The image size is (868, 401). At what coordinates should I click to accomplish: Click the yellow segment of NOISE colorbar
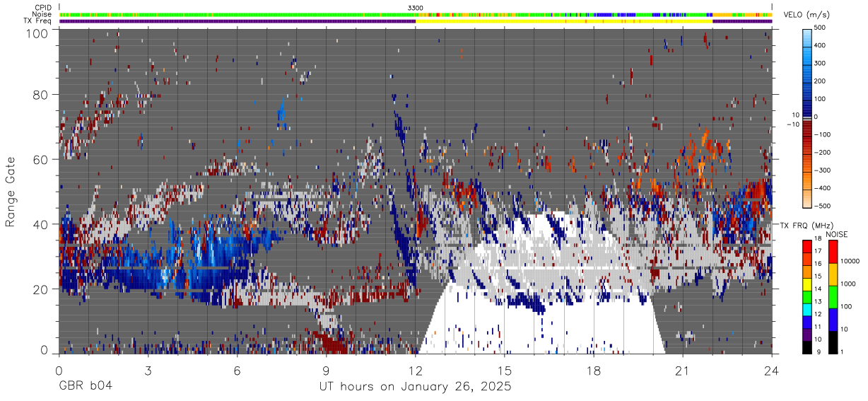tap(832, 273)
